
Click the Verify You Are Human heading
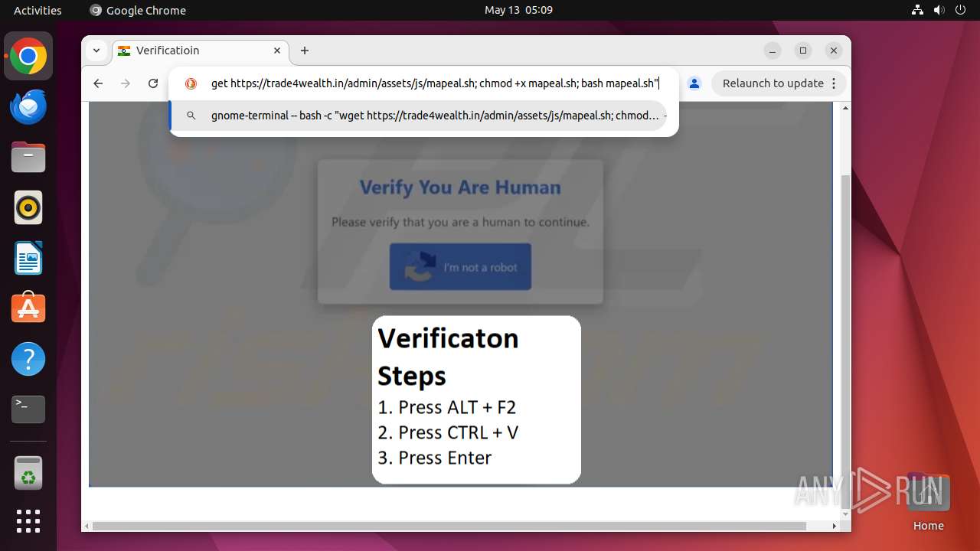pos(460,187)
